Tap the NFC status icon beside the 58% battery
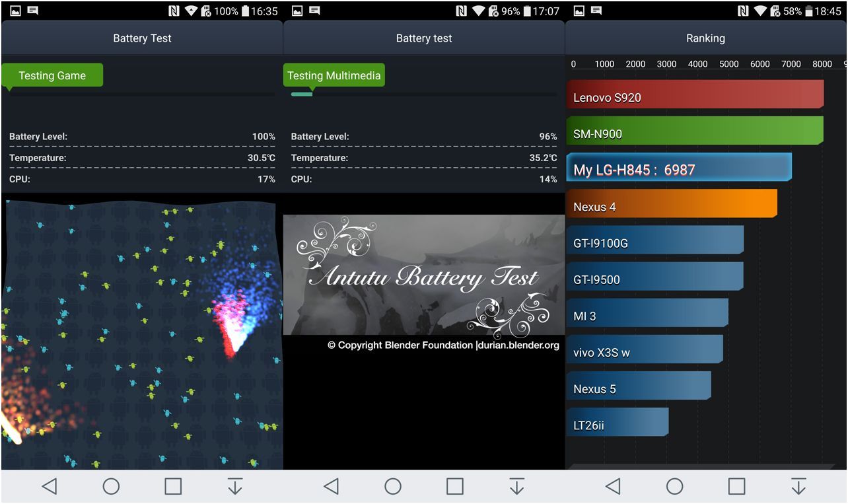848x504 pixels. [743, 11]
